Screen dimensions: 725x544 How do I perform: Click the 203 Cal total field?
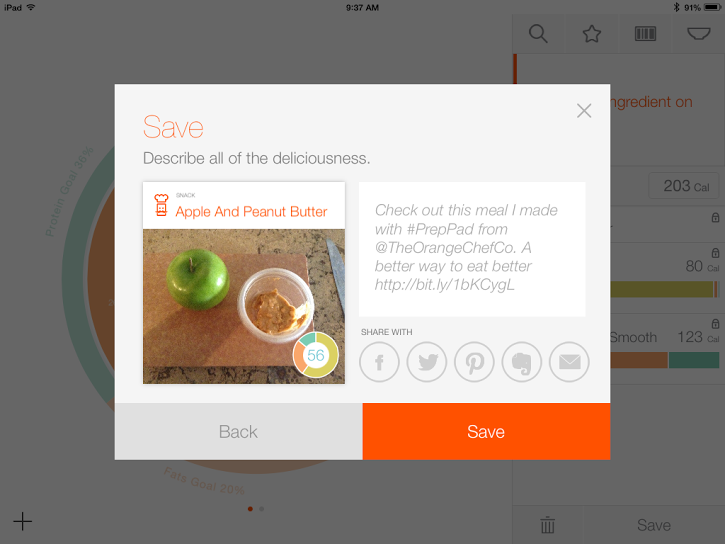coord(684,186)
